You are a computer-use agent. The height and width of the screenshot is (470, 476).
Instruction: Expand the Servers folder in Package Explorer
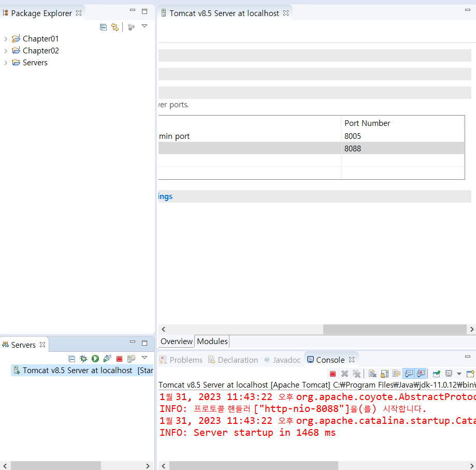pyautogui.click(x=6, y=63)
